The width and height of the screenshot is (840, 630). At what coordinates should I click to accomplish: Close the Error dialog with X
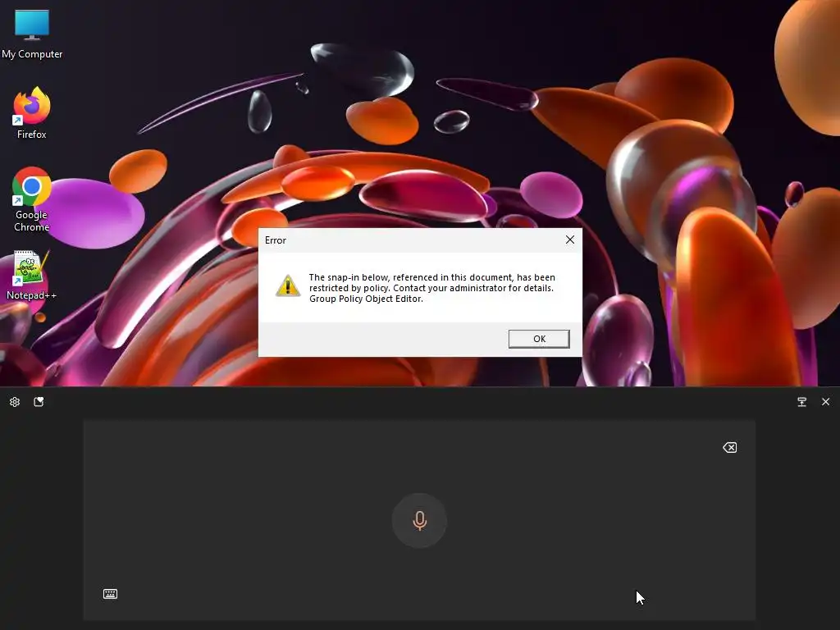click(x=570, y=240)
